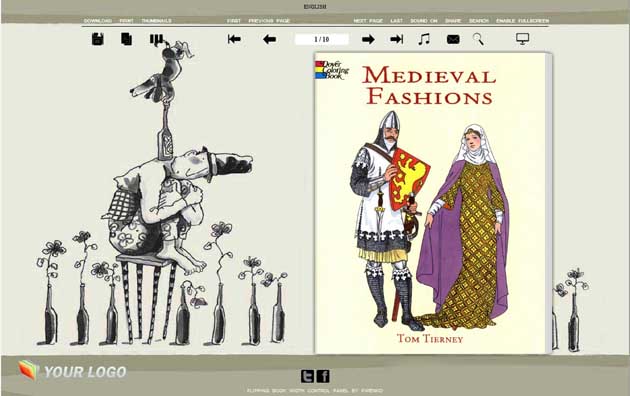Viewport: 630px width, 396px height.
Task: Click the Print pages icon
Action: pyautogui.click(x=127, y=39)
